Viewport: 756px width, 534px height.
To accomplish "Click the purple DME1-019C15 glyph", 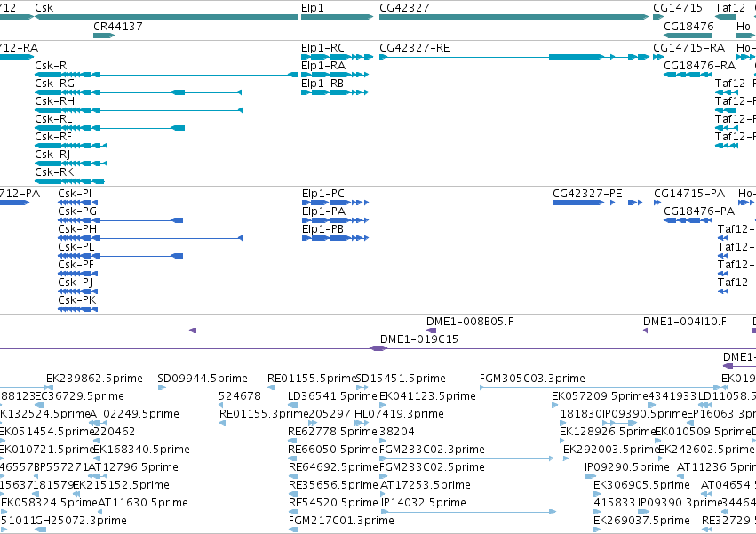I will coord(378,348).
